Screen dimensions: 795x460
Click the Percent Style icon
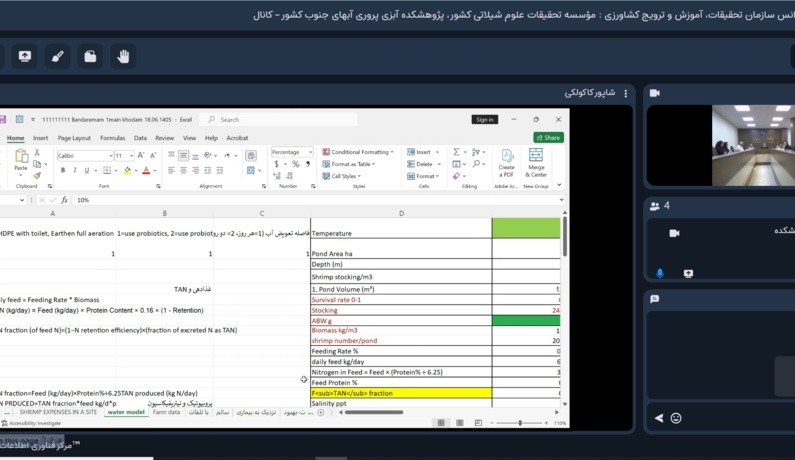click(x=295, y=164)
